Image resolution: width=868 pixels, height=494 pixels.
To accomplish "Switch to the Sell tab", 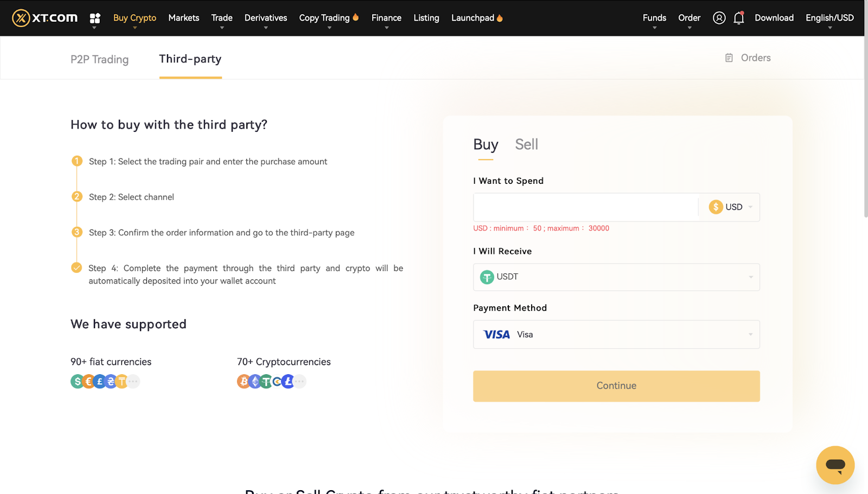I will click(526, 145).
